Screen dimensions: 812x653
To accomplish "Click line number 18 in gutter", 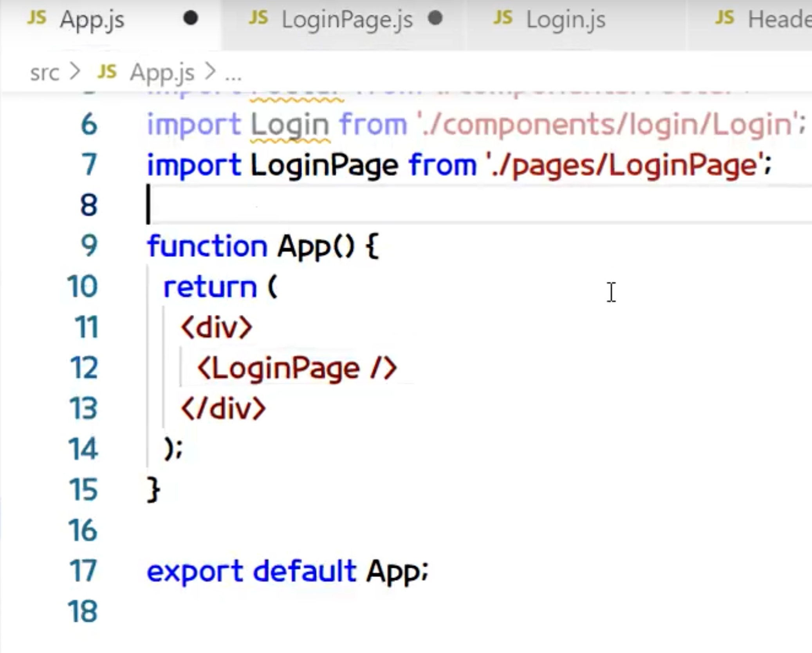I will point(83,612).
